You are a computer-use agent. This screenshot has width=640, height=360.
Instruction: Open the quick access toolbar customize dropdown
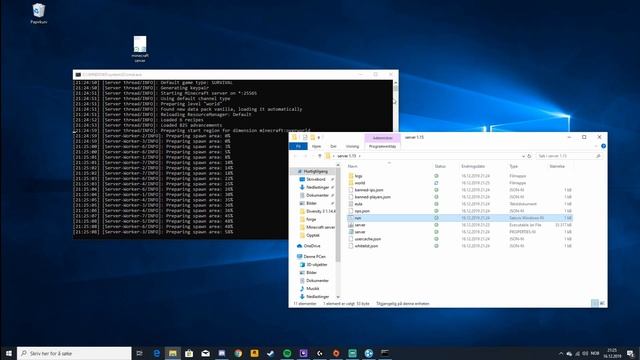(x=319, y=138)
